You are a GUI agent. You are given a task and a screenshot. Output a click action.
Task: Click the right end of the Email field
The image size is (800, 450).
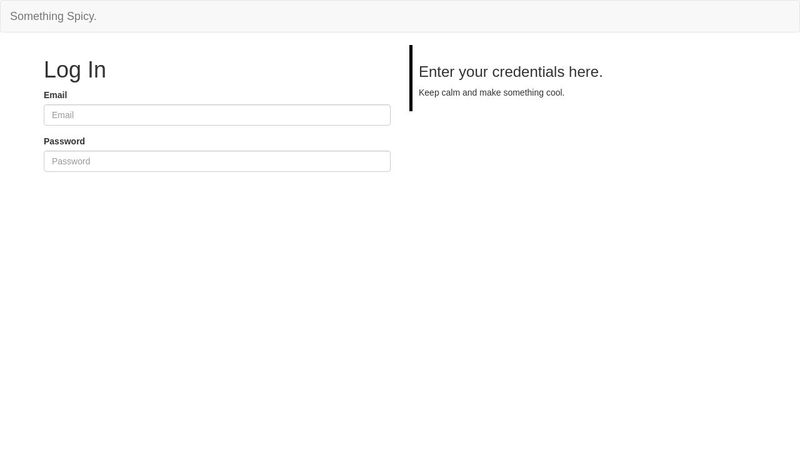point(378,115)
